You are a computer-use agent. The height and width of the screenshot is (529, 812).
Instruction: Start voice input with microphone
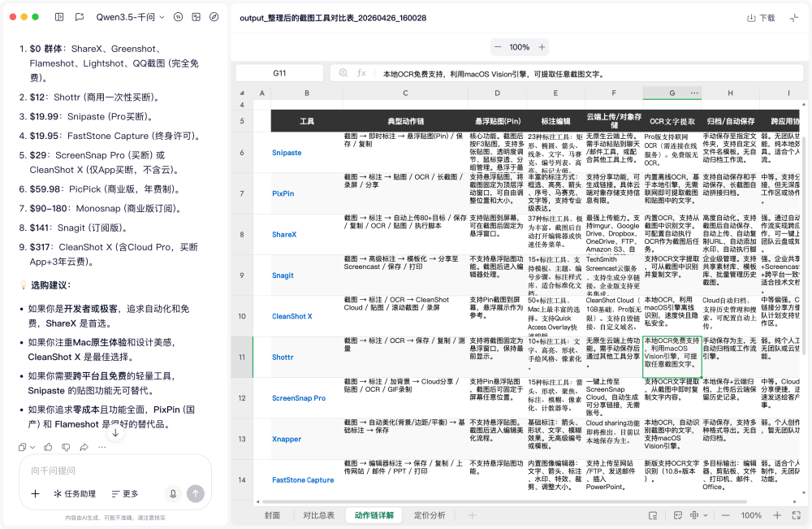point(173,494)
